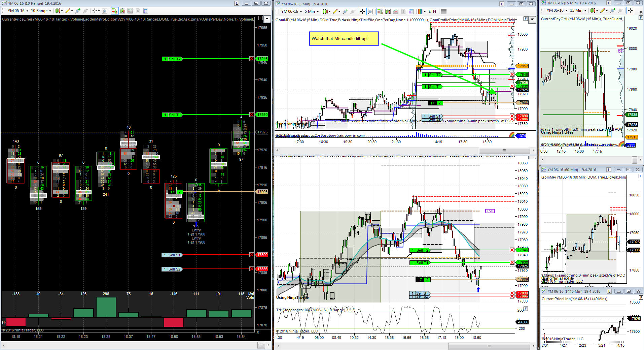Cancel the Sell S1 order in 10 Range chart

252,255
